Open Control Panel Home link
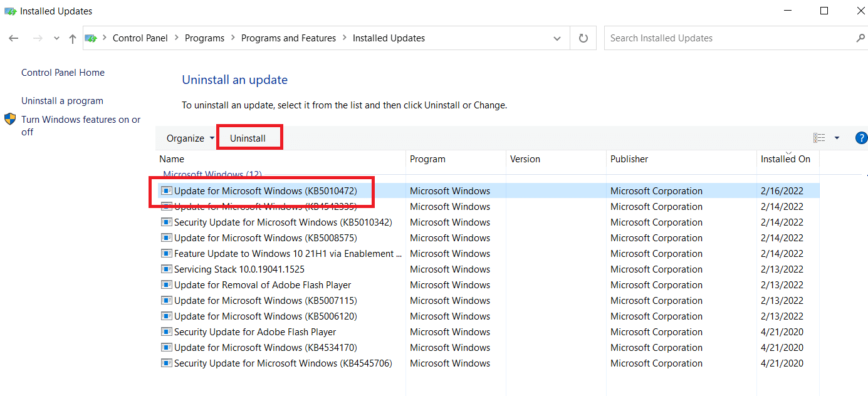The height and width of the screenshot is (396, 868). (x=63, y=73)
